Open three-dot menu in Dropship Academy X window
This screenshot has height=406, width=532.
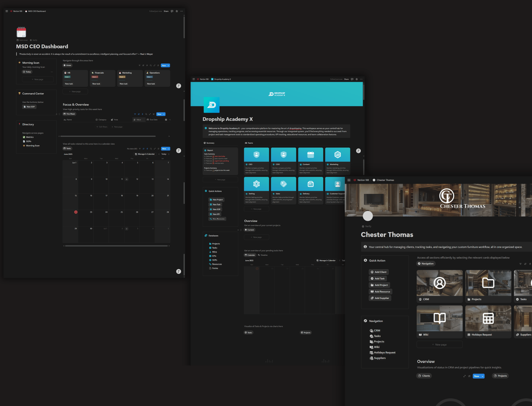point(361,79)
